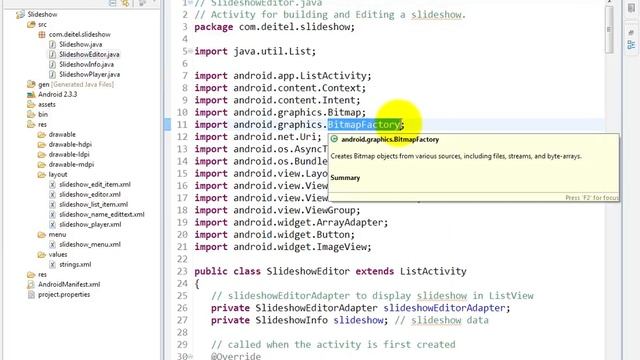Select the menu folder under res
This screenshot has height=360, width=640.
57,234
